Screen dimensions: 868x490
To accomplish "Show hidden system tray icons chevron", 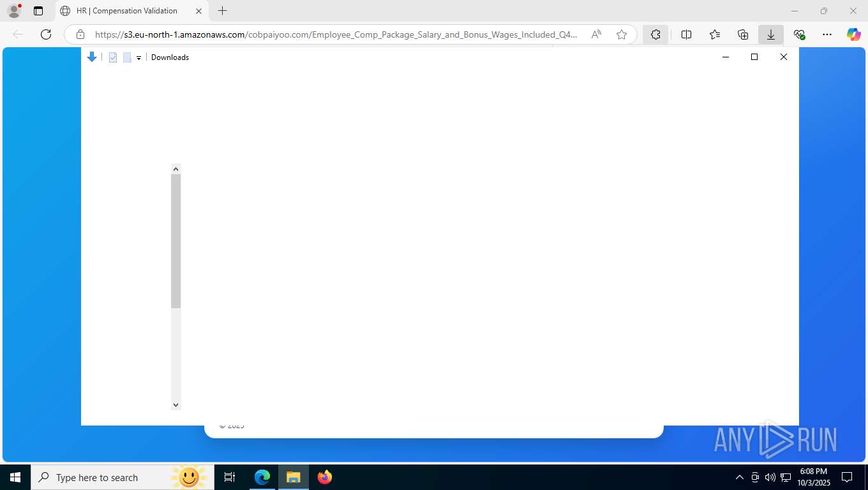I will [740, 477].
